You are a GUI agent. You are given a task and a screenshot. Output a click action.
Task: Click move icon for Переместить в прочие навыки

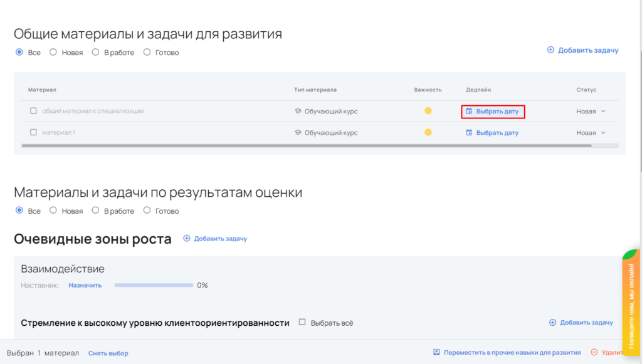[436, 353]
